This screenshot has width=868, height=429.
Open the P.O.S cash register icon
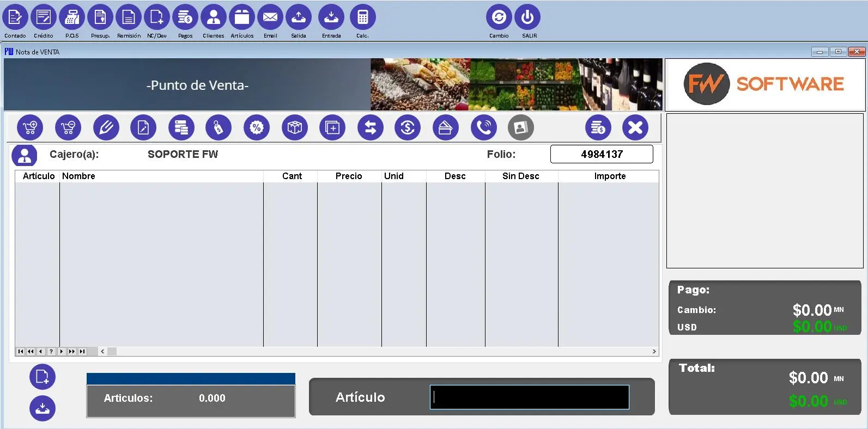tap(72, 18)
